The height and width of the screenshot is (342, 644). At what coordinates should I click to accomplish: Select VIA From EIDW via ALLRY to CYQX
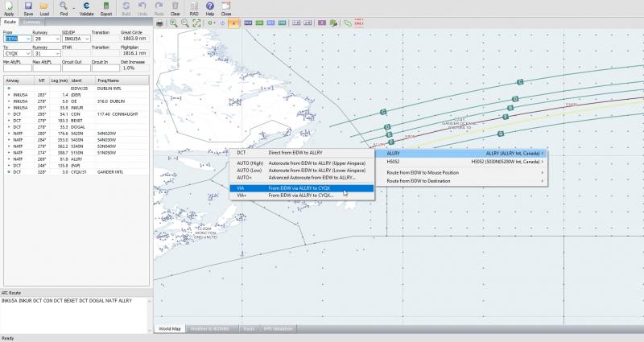tap(302, 188)
